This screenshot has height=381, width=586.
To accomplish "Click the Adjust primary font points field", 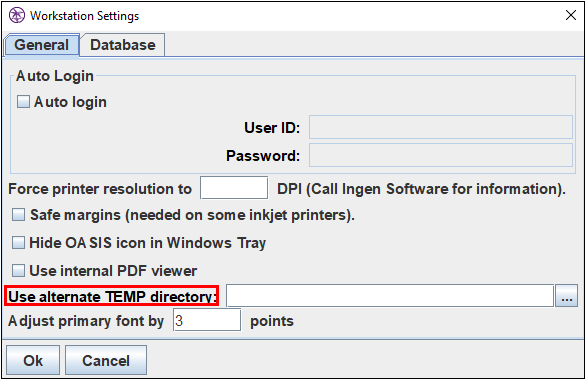I will tap(207, 320).
